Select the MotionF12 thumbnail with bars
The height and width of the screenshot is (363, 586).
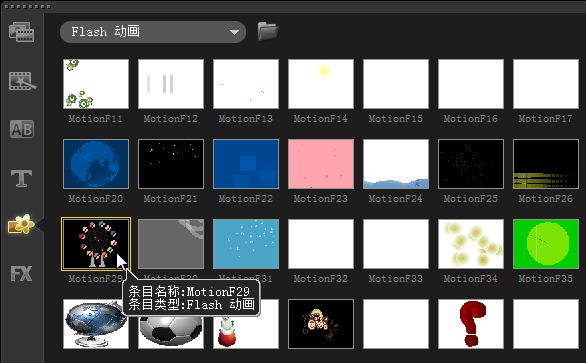pyautogui.click(x=171, y=84)
